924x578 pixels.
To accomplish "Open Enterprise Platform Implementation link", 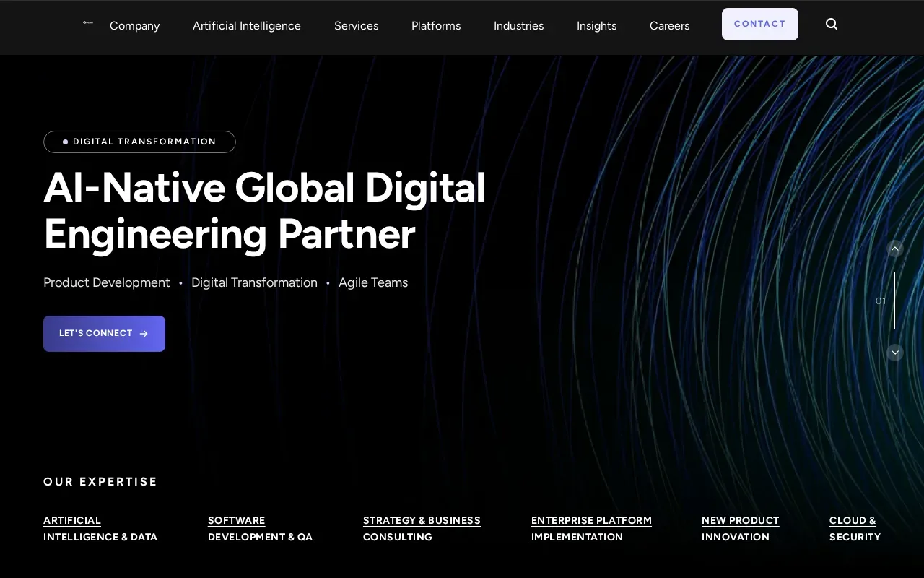I will [591, 529].
